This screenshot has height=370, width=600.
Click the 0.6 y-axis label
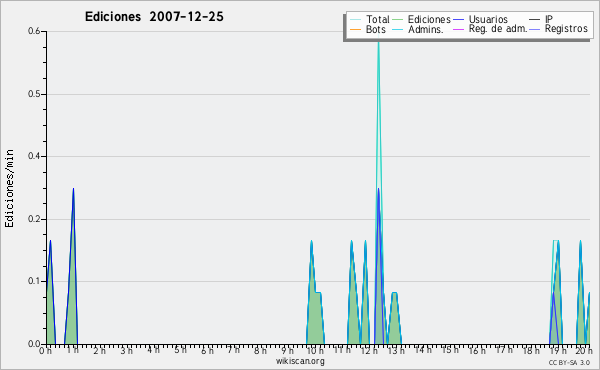point(34,31)
